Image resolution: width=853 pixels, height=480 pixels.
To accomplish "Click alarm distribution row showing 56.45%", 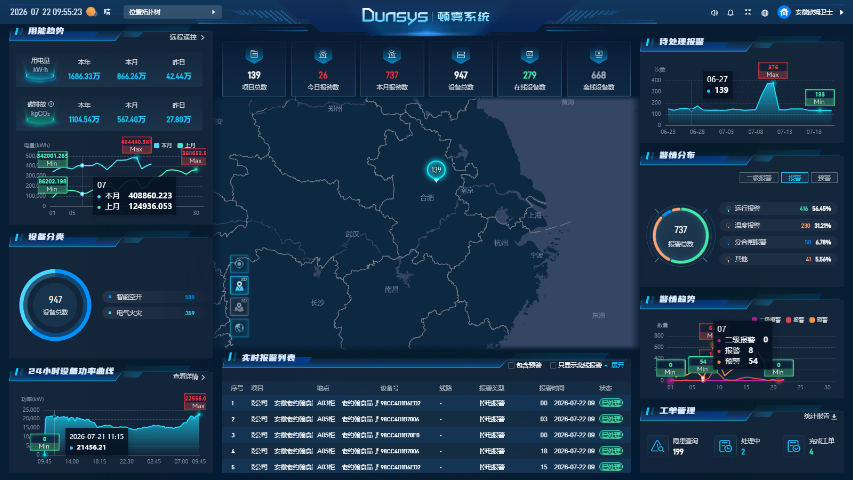I will (x=777, y=208).
